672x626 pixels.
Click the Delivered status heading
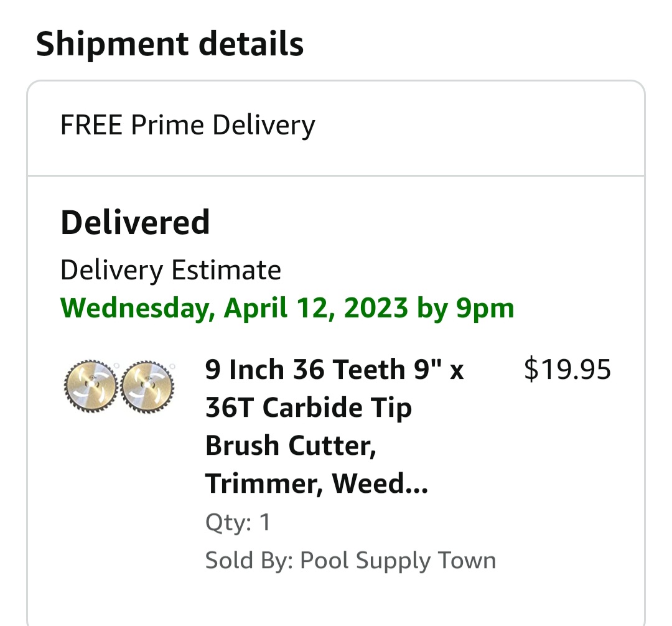pos(135,222)
